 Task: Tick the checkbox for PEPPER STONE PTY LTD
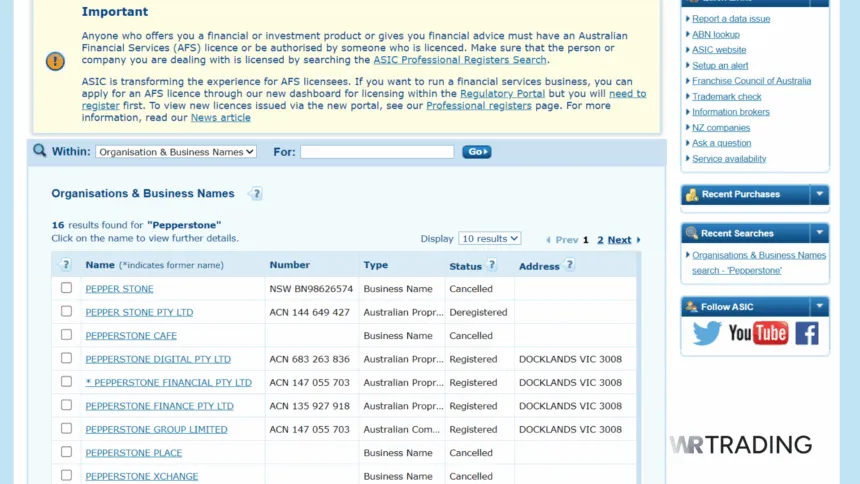click(x=66, y=311)
